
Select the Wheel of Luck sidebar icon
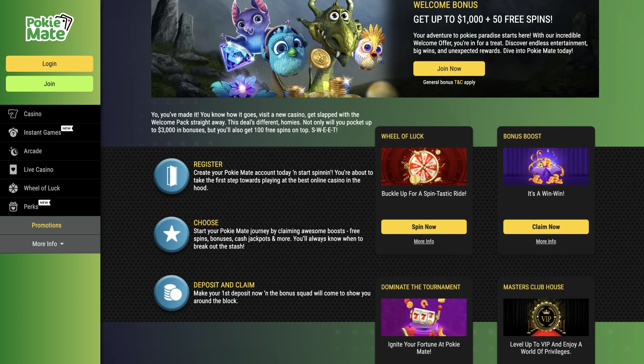coord(13,188)
